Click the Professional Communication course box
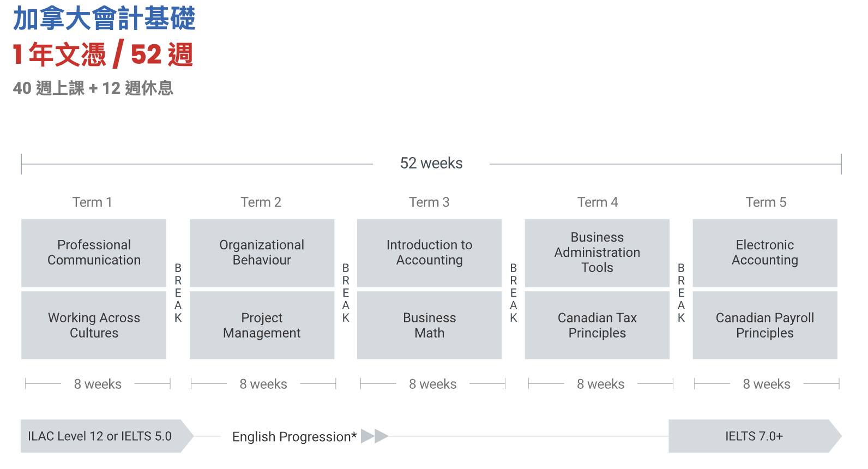Image resolution: width=868 pixels, height=469 pixels. coord(94,253)
